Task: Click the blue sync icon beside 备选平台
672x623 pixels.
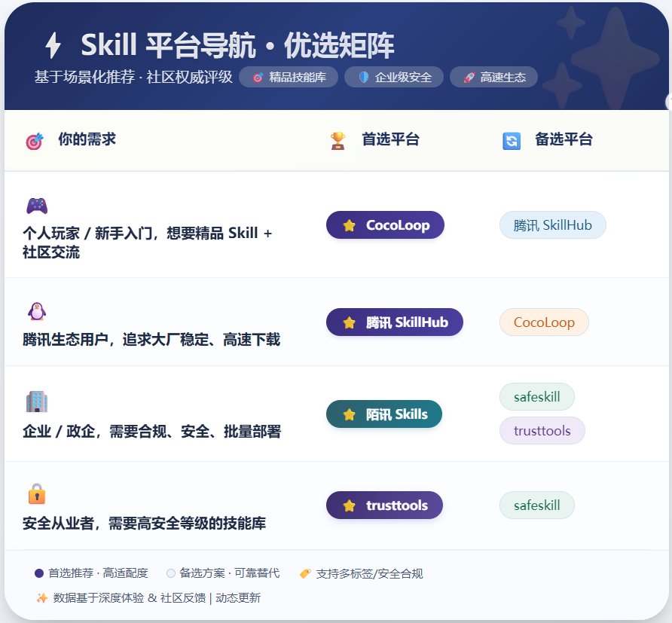Action: point(511,139)
